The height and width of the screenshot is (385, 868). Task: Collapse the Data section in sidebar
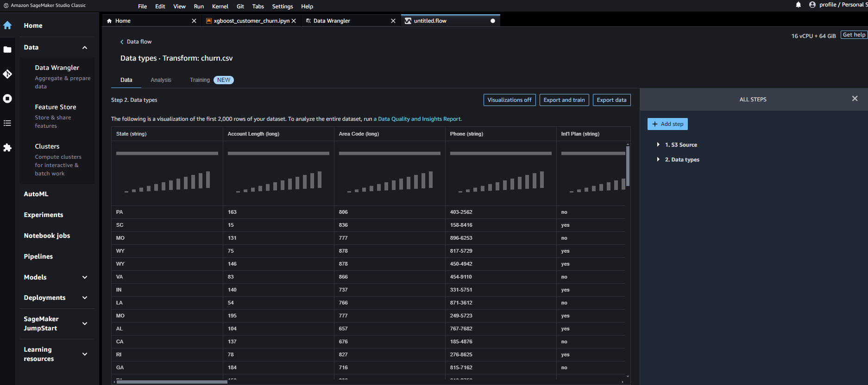tap(85, 48)
